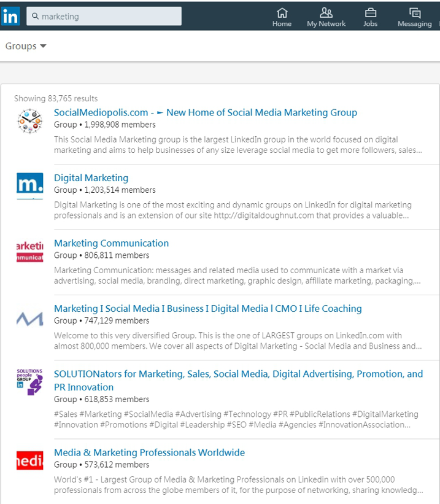Open SOLUTIONators for Marketing group link

point(238,380)
